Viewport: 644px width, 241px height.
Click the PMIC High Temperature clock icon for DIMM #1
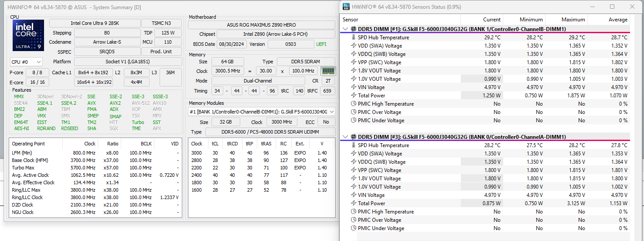(x=354, y=104)
